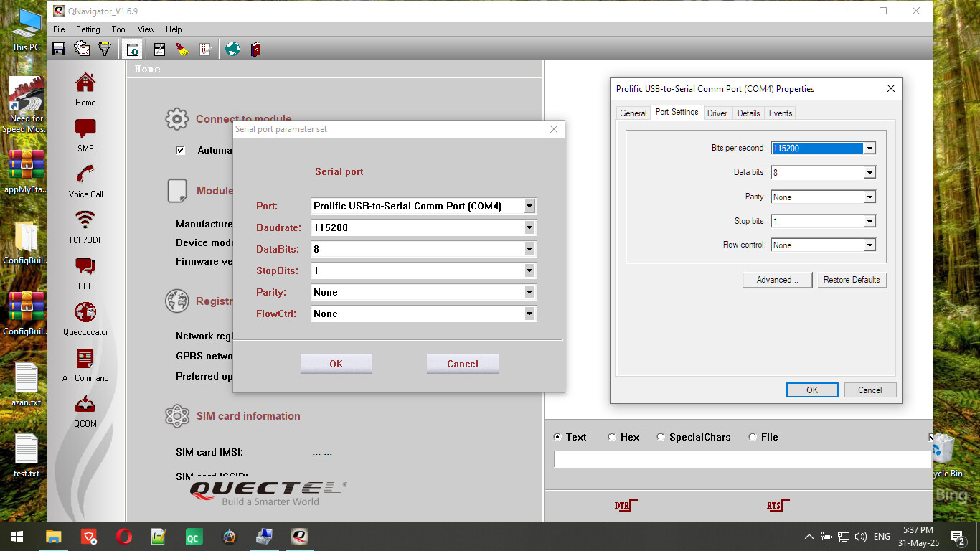
Task: Click the Opera taskbar icon
Action: pyautogui.click(x=124, y=537)
